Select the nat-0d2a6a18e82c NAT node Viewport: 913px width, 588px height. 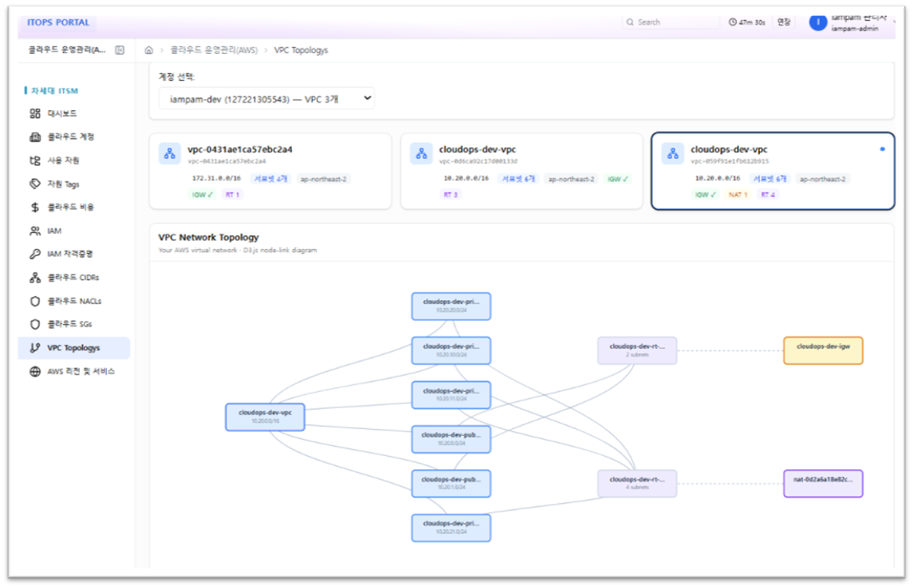tap(823, 483)
